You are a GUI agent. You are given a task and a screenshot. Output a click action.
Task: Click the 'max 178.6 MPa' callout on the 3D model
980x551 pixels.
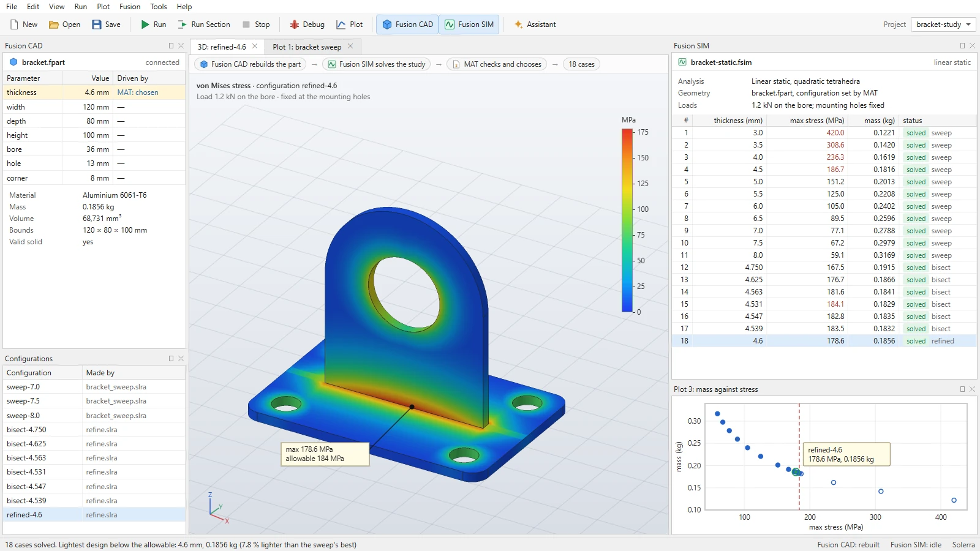(x=325, y=454)
